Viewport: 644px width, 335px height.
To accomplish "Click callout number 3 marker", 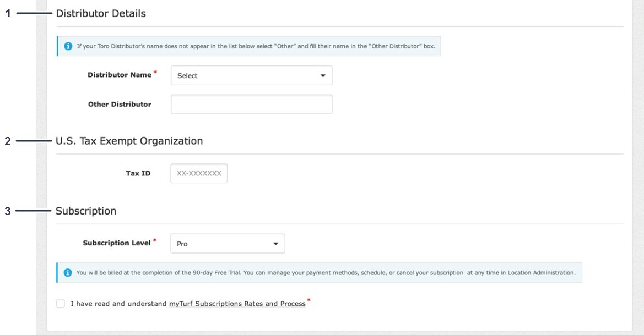I will click(x=8, y=211).
